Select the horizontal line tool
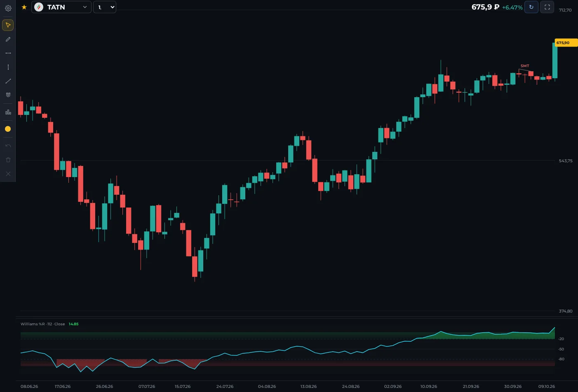The width and height of the screenshot is (578, 392). click(8, 53)
